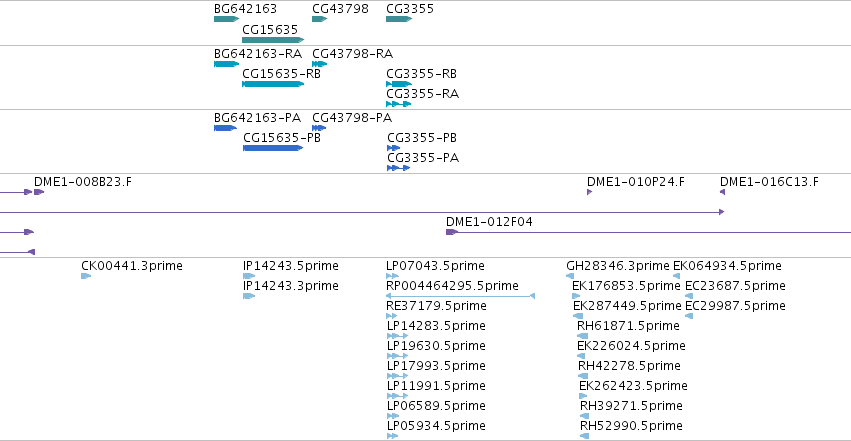
Task: Click EST LP06589.5prime
Action: coord(393,416)
